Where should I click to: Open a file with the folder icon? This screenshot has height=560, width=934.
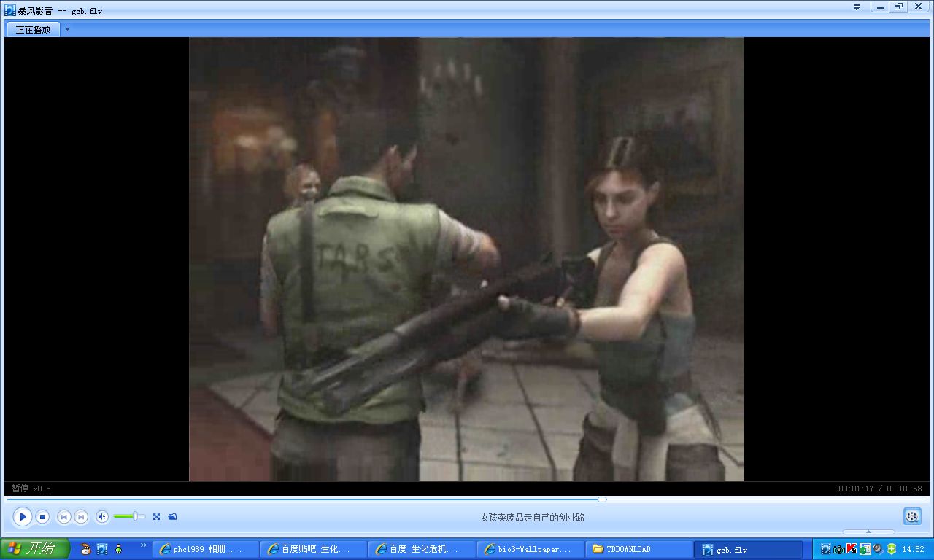click(172, 517)
